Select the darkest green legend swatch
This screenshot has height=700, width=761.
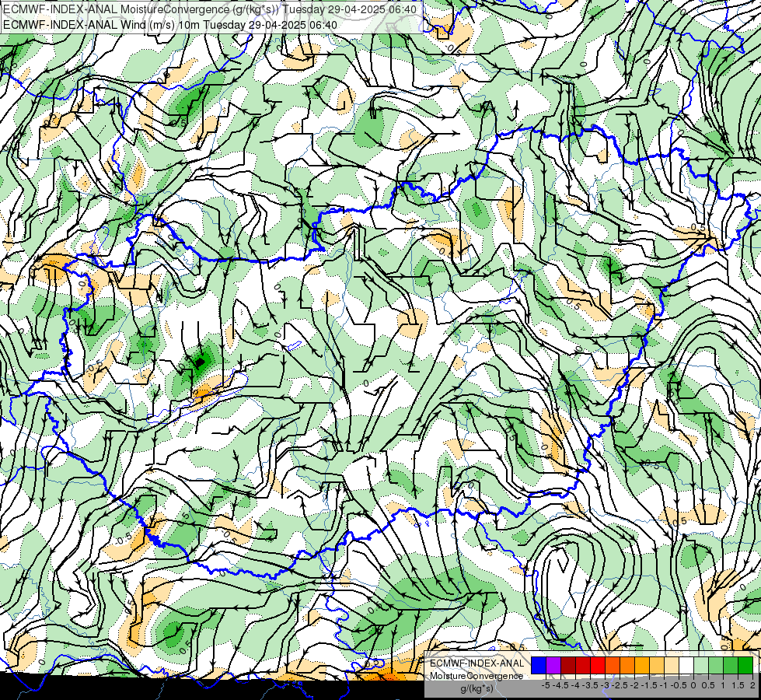tap(745, 665)
